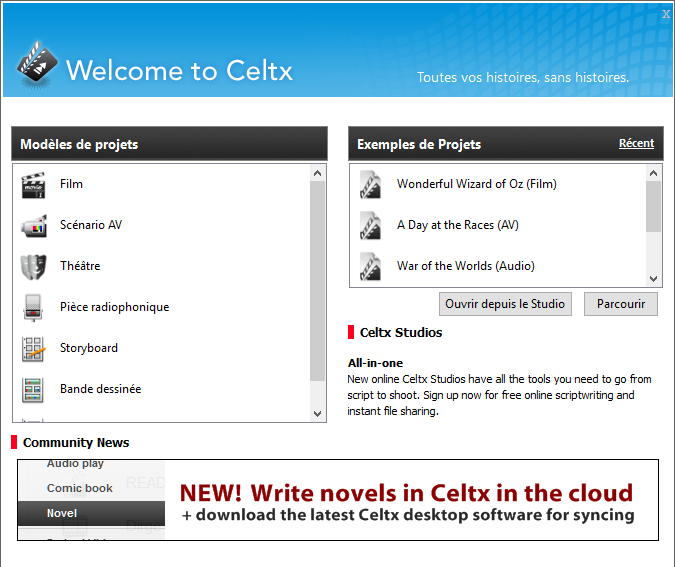
Task: Click the Community News heading
Action: pos(76,443)
